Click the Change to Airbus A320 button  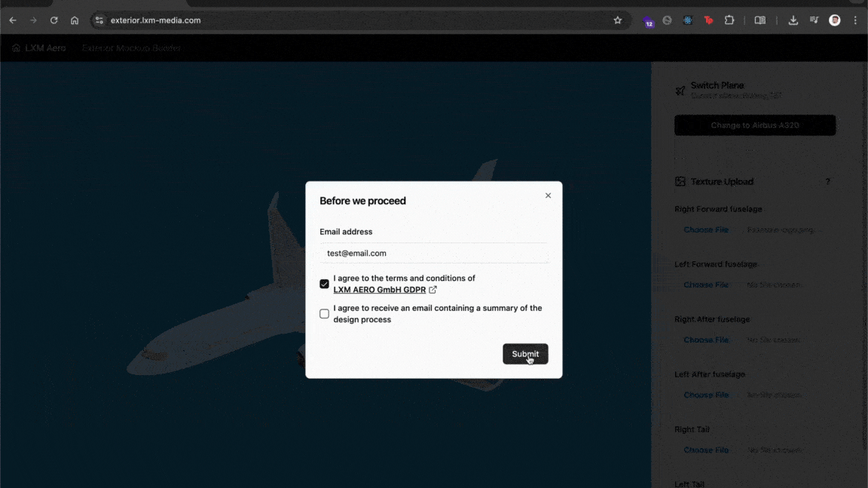[x=754, y=125]
